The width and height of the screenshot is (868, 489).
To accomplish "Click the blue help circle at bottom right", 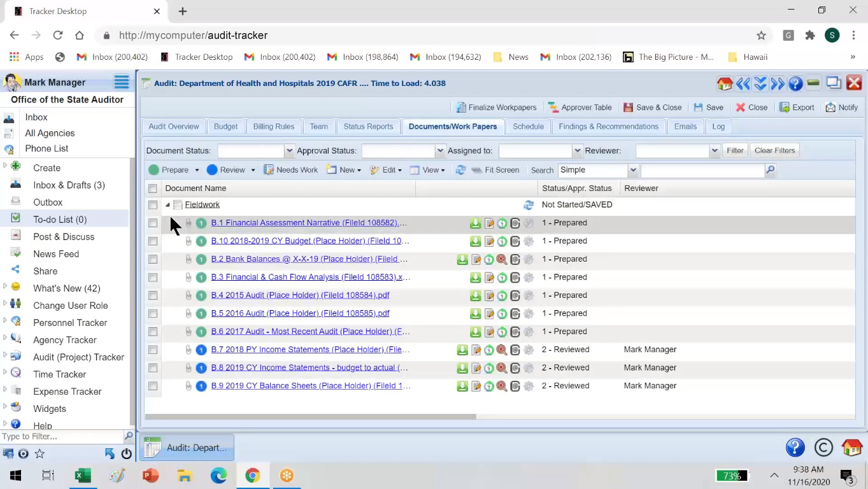I will coord(795,448).
